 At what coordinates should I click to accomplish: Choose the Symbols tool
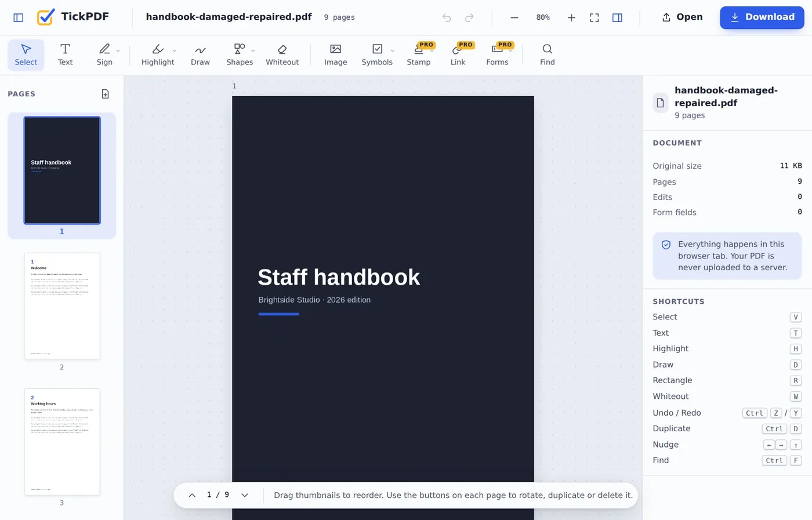[377, 55]
